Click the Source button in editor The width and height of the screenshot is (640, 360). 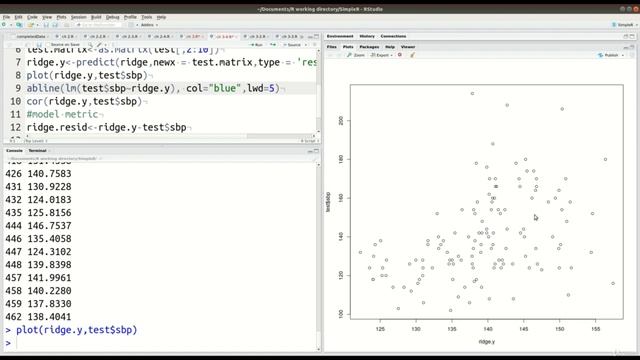(x=293, y=44)
